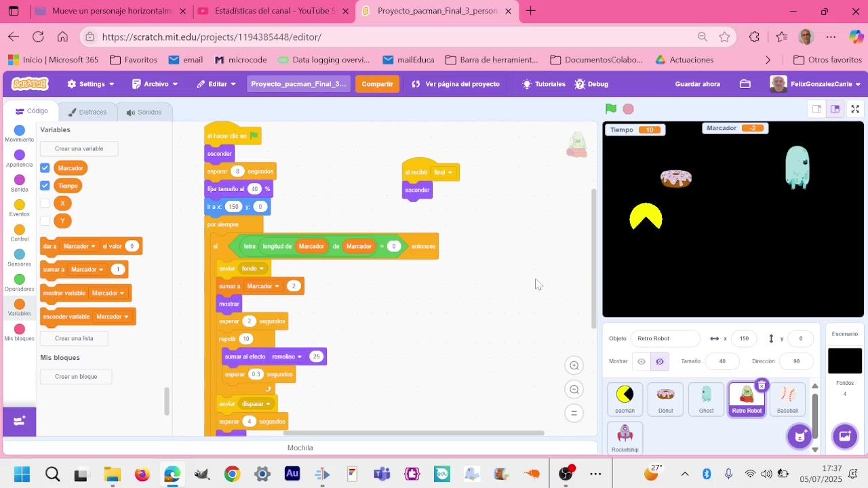Click 'Crear una variable' button
This screenshot has width=868, height=488.
tap(79, 148)
